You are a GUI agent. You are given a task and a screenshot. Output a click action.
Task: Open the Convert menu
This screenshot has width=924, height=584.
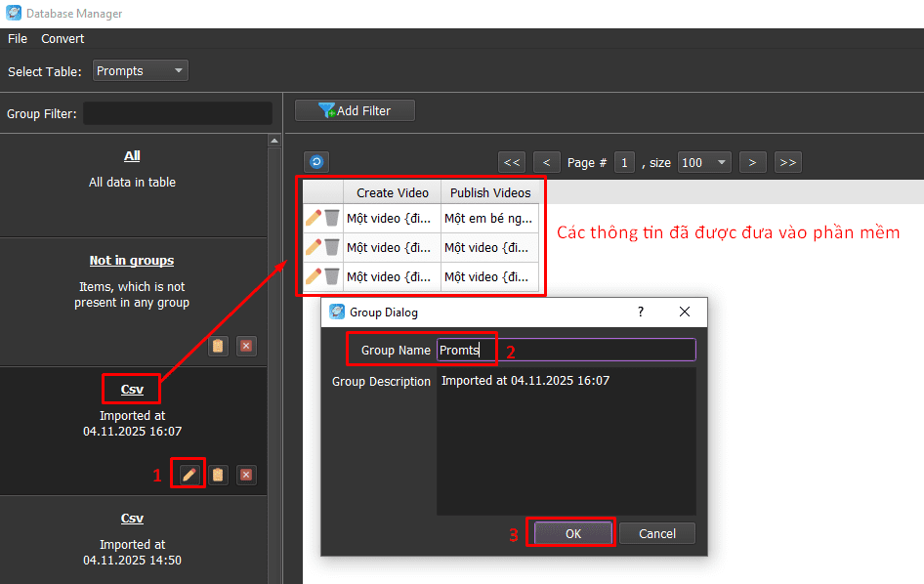click(63, 39)
